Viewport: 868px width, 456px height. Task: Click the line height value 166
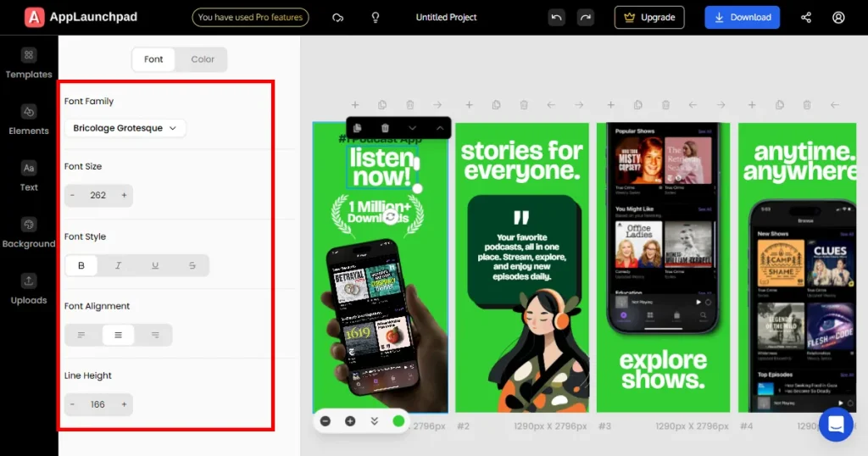(98, 404)
